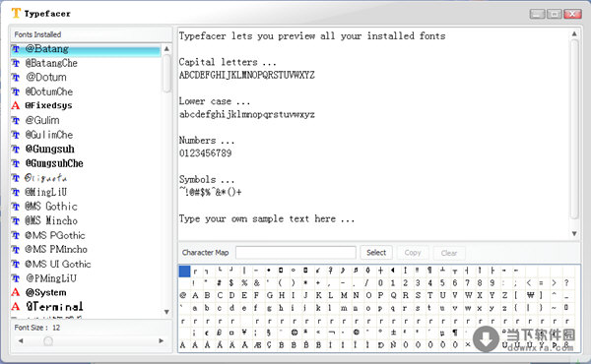
Task: Click the red A icon beside @Terminal
Action: (x=16, y=306)
